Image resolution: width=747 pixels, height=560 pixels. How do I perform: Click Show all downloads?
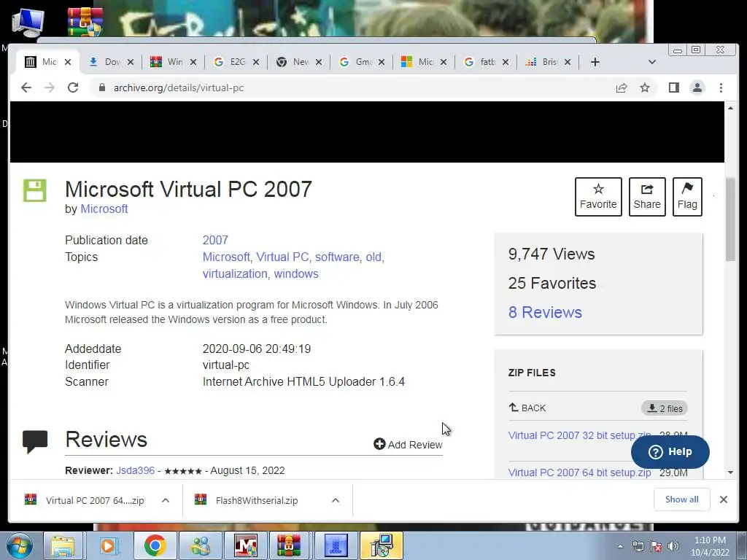(x=682, y=499)
